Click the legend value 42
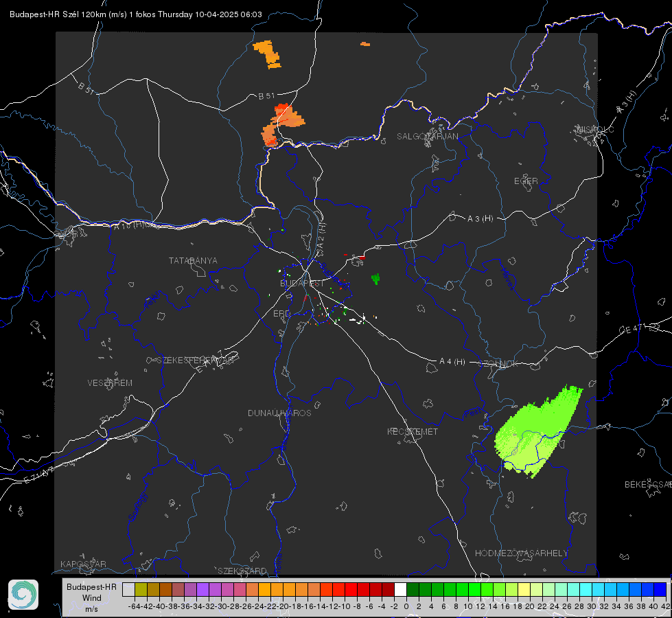The image size is (672, 618). [x=665, y=606]
